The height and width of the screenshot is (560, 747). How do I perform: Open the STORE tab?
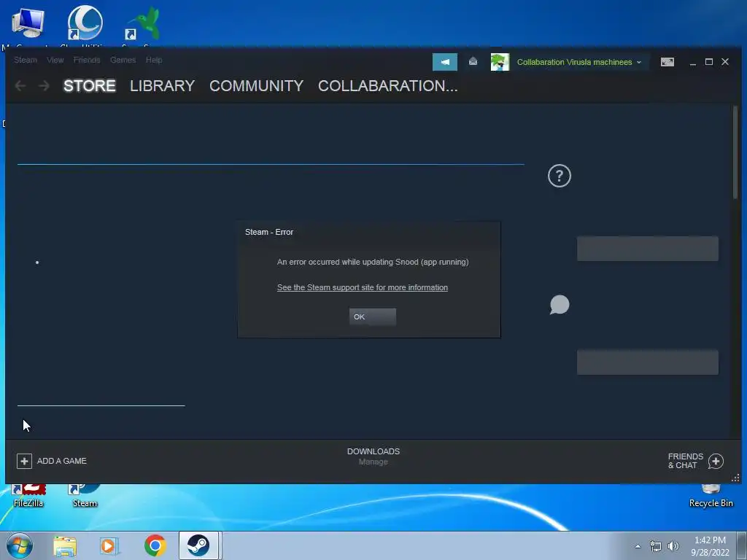pos(90,86)
